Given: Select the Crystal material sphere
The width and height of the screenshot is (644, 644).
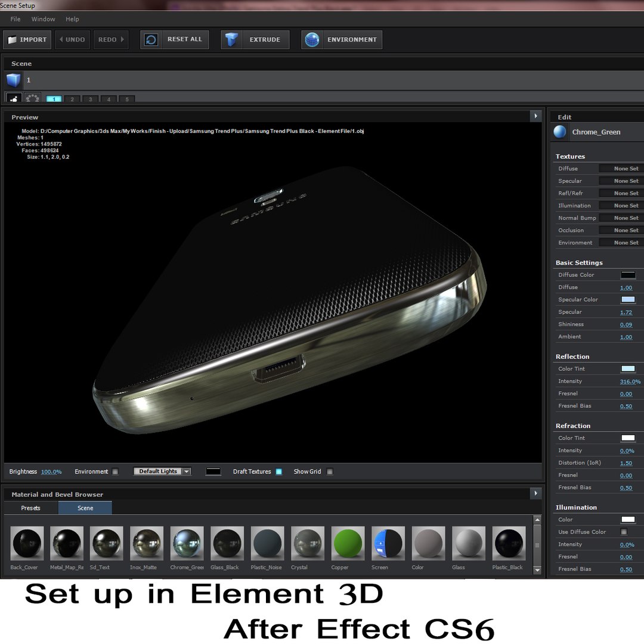Looking at the screenshot, I should point(308,543).
